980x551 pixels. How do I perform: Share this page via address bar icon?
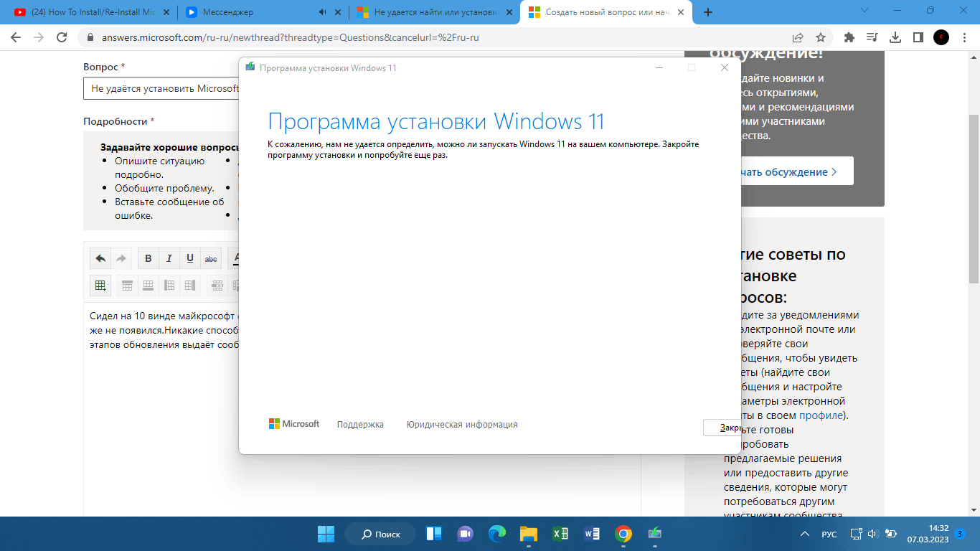coord(798,37)
